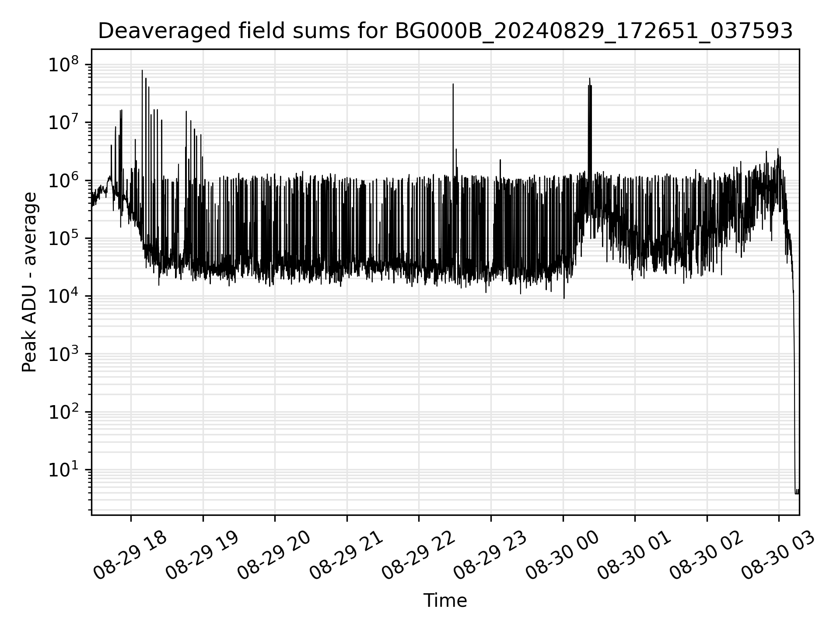Click the y-axis label 'Peak ADU - average'
Viewport: 840px width, 630px height.
[x=29, y=282]
